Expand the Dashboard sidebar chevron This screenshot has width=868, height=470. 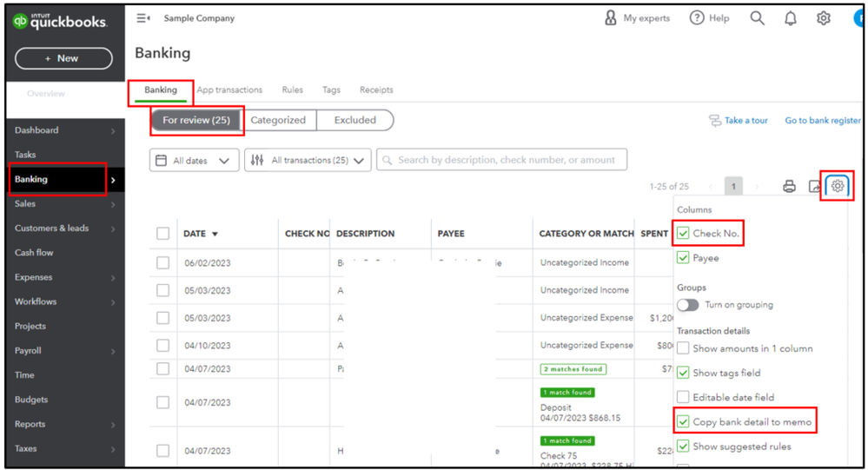(113, 131)
